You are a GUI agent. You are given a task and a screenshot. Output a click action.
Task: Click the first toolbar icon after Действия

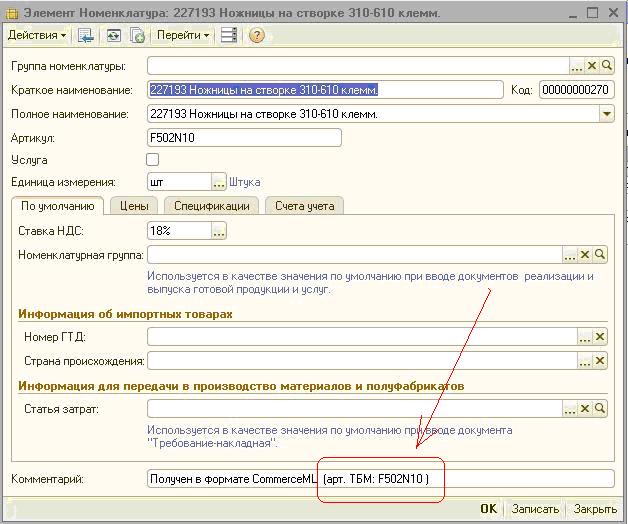click(x=86, y=35)
